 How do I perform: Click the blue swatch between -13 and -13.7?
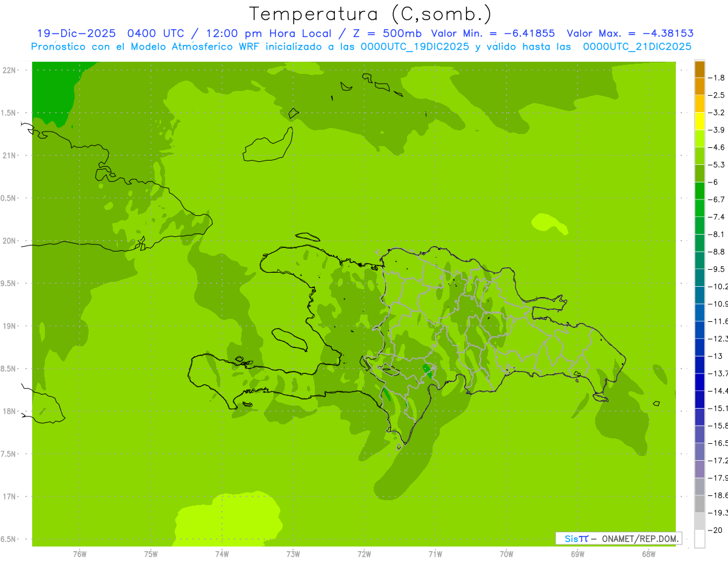[x=699, y=364]
